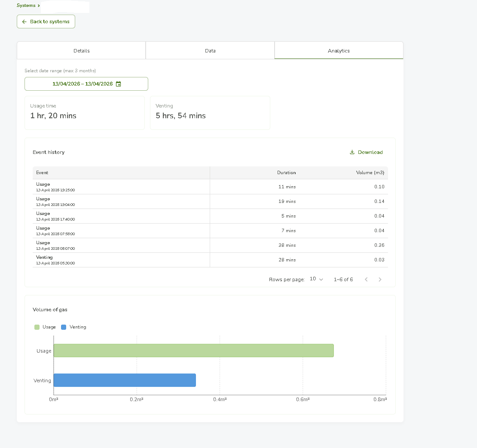Open the date range picker
Viewport: 477px width, 448px height.
pyautogui.click(x=86, y=84)
